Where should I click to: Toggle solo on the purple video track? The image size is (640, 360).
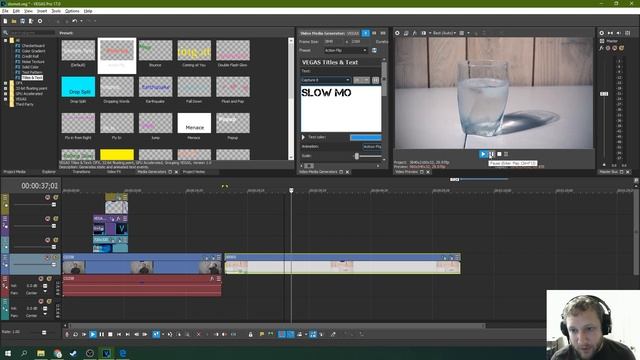point(56,219)
